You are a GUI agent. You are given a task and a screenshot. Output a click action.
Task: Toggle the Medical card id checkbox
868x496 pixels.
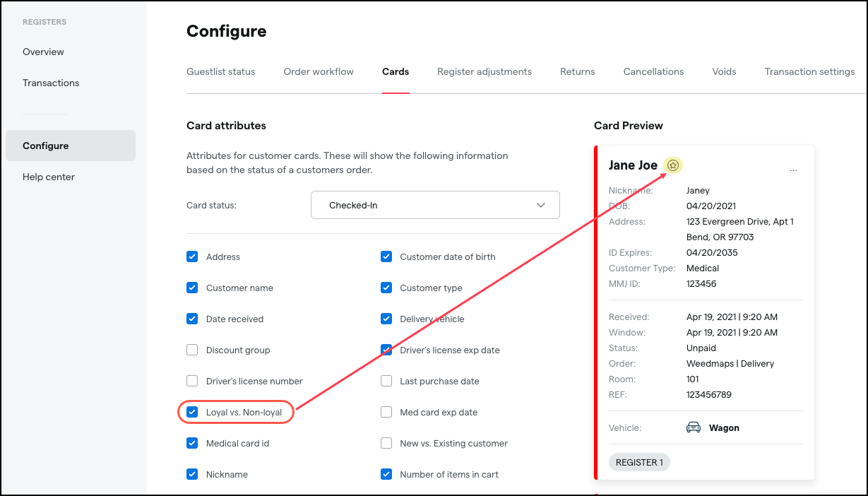(192, 443)
